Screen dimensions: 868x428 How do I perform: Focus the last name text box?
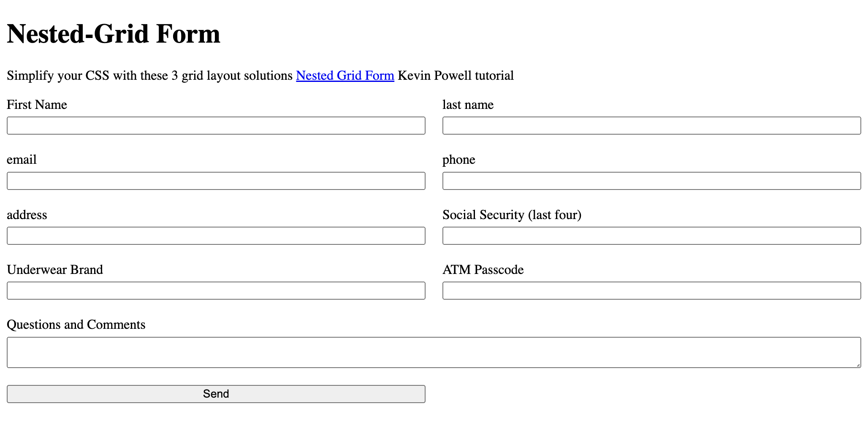tap(651, 126)
